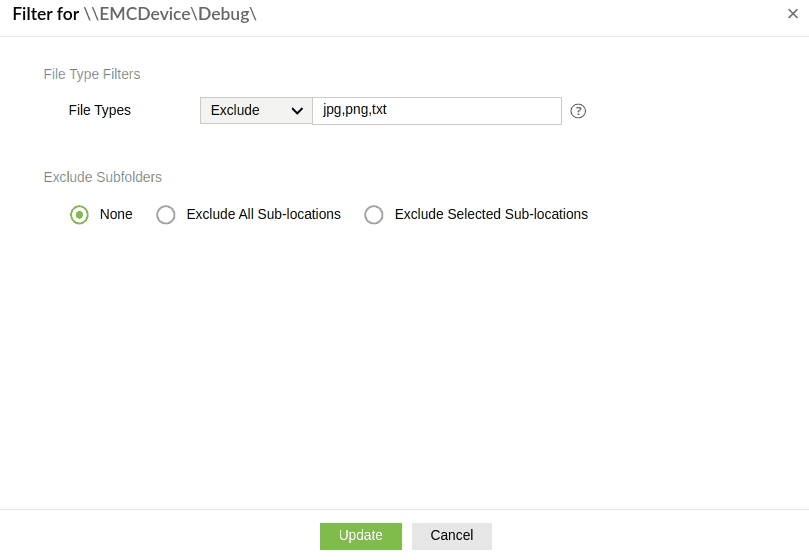Viewport: 809px width, 560px height.
Task: Click the 'File Types' field label
Action: [99, 110]
